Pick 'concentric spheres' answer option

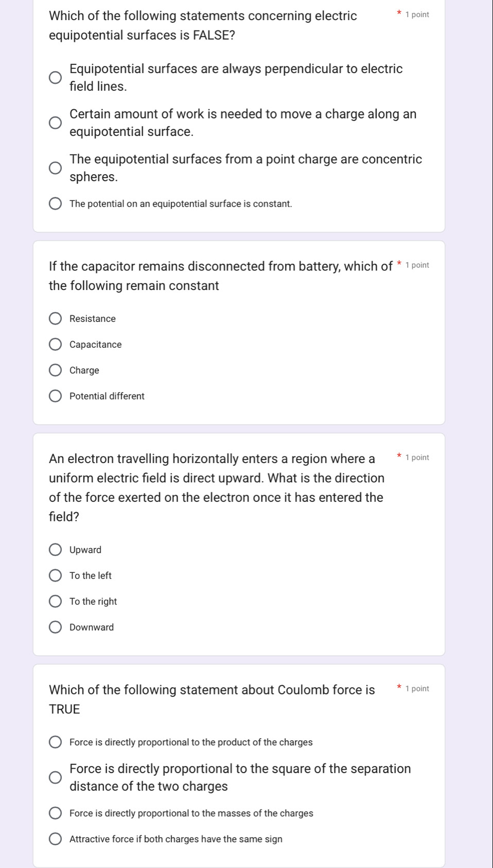55,168
